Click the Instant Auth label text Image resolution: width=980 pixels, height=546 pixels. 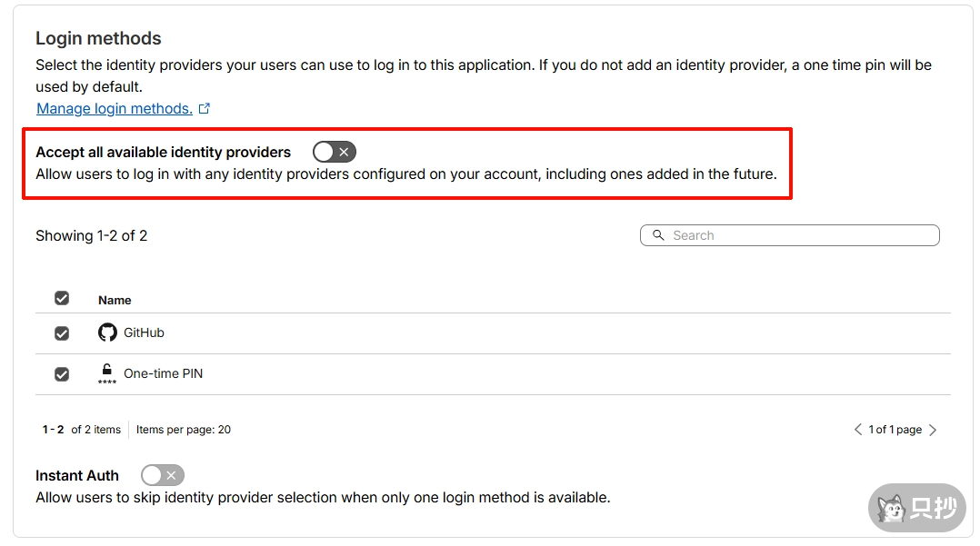(77, 475)
